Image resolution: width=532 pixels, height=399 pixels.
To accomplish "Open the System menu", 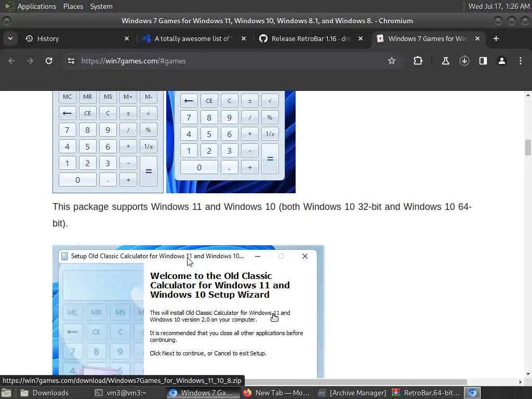I will (x=101, y=6).
